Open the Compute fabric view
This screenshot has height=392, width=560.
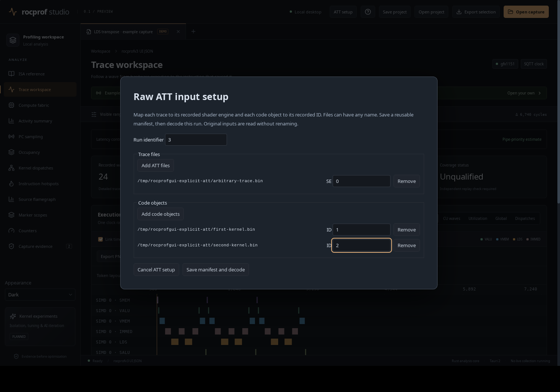point(40,105)
